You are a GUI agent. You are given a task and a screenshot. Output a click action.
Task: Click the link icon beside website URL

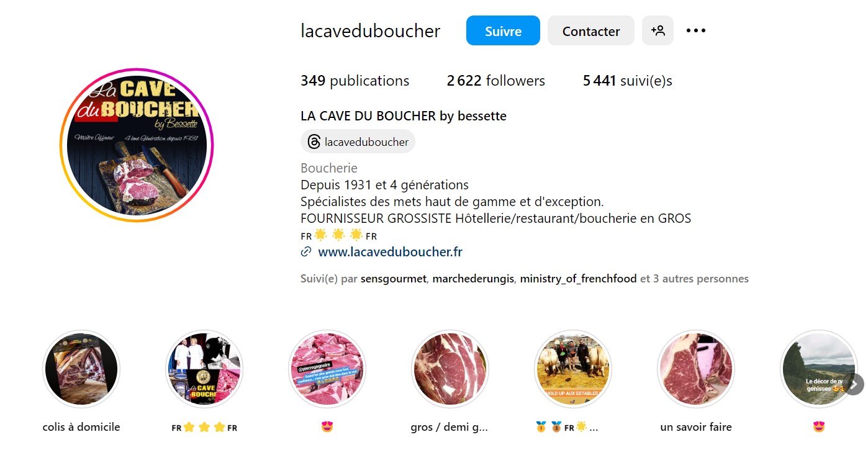[x=306, y=252]
